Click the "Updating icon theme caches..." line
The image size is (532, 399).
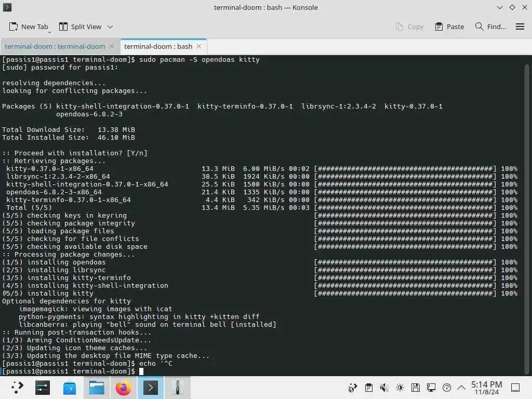[75, 348]
